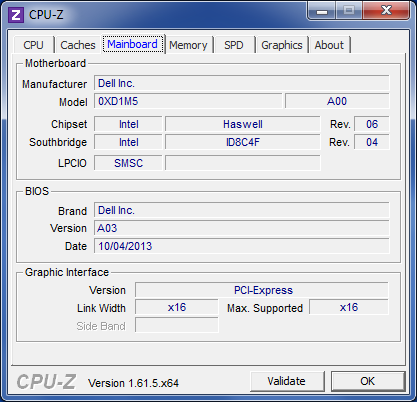
Task: Click the chipset Haswell field
Action: (x=243, y=124)
